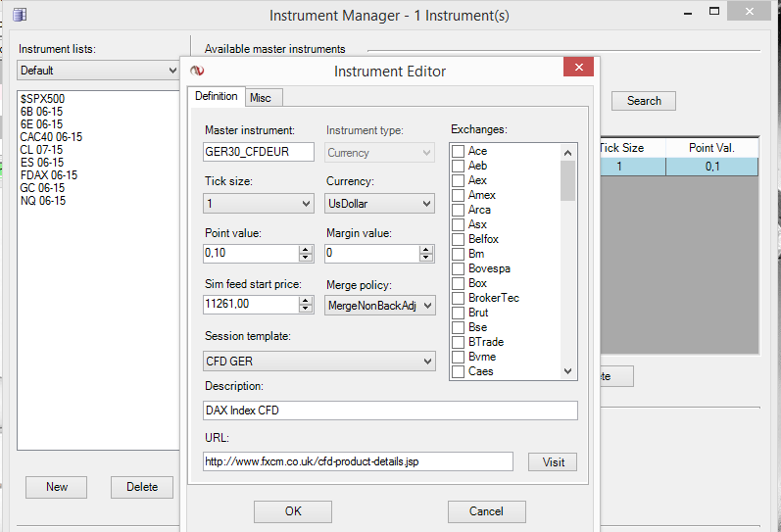Close the Instrument Editor dialog
The image size is (781, 532).
point(578,68)
